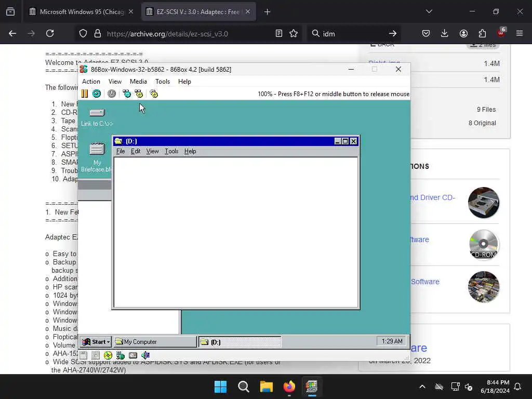Open 86Box Tools menu
Image resolution: width=532 pixels, height=399 pixels.
pyautogui.click(x=163, y=82)
